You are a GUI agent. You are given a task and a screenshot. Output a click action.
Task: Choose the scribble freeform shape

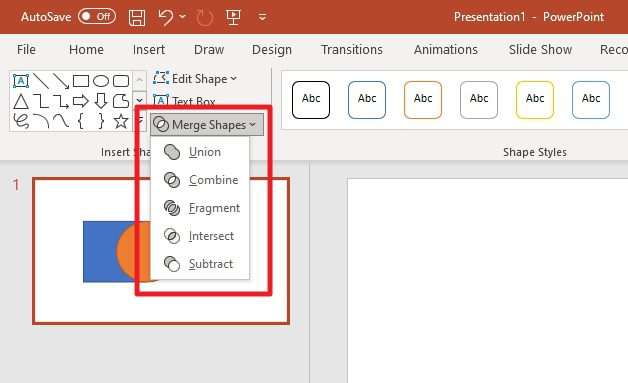point(21,121)
